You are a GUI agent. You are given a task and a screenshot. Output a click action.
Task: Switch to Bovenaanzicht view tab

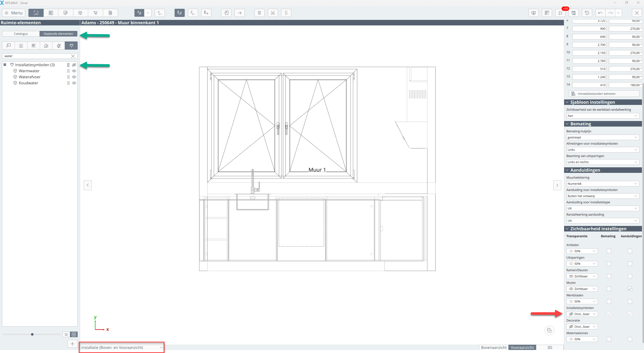(493, 347)
